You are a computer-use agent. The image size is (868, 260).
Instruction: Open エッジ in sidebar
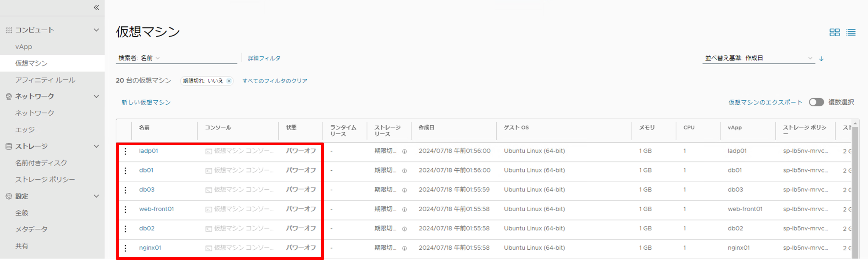pyautogui.click(x=25, y=130)
